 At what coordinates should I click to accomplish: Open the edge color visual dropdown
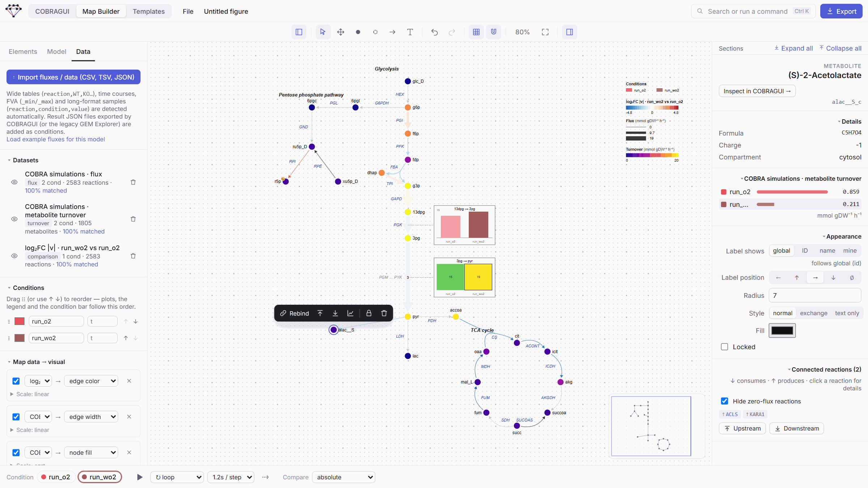click(91, 381)
